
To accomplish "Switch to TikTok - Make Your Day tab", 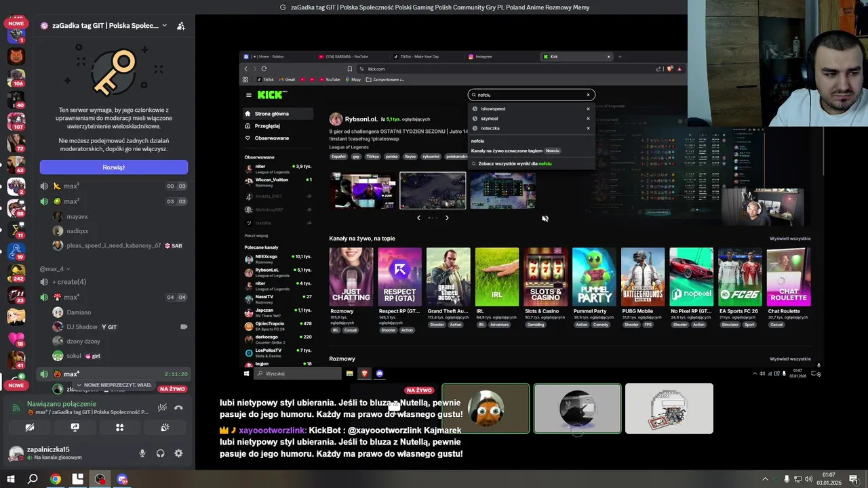I will 427,57.
